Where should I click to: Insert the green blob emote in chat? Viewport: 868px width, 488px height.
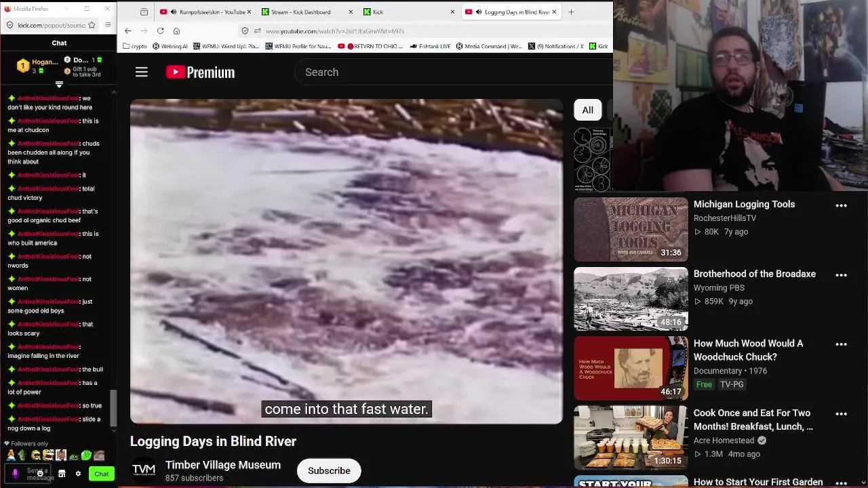86,455
